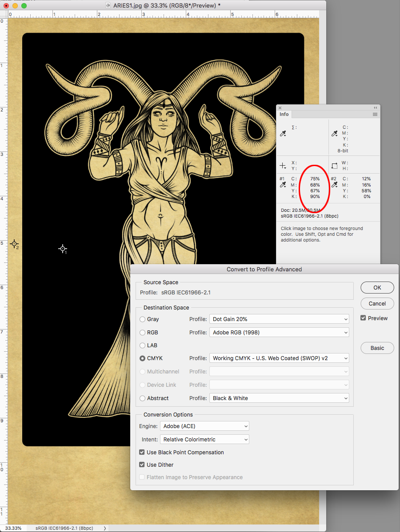Image resolution: width=400 pixels, height=532 pixels.
Task: Select the Abstract destination radio button
Action: (x=143, y=398)
